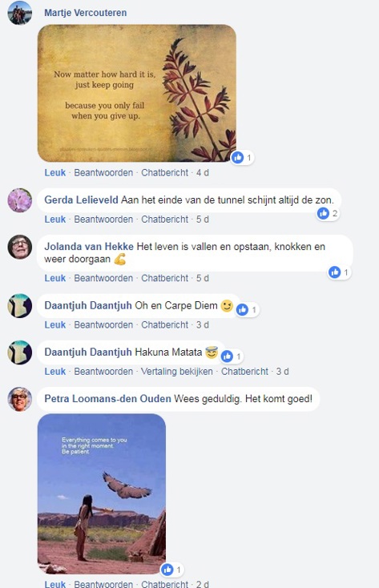Open Martje Vercouteren's profile picture
Viewport: 379px width, 588px height.
click(x=19, y=13)
